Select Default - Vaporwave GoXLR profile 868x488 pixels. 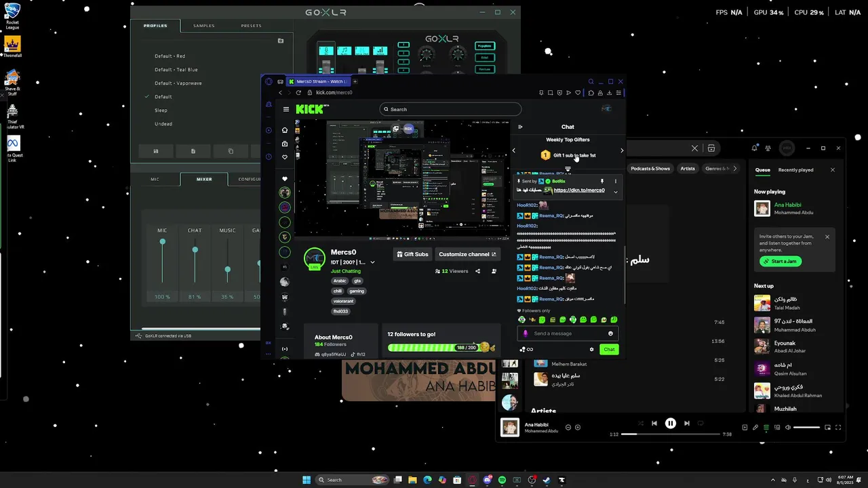[178, 83]
